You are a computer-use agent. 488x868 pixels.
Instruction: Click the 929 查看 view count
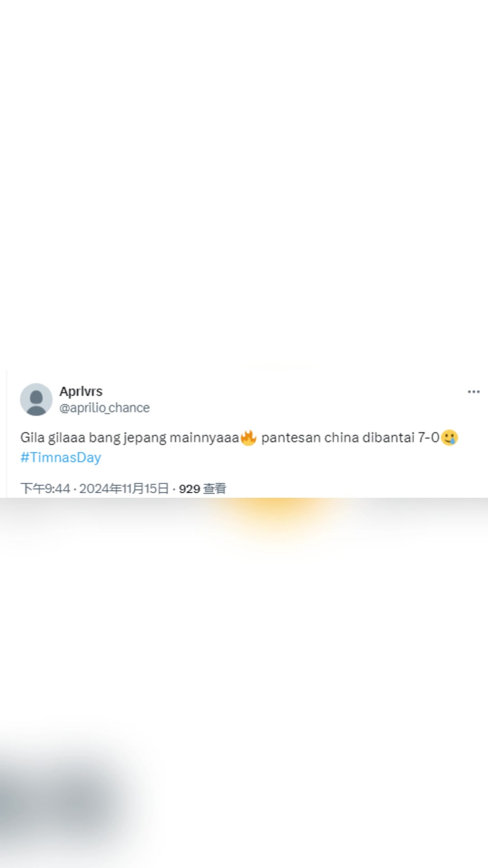(x=202, y=488)
